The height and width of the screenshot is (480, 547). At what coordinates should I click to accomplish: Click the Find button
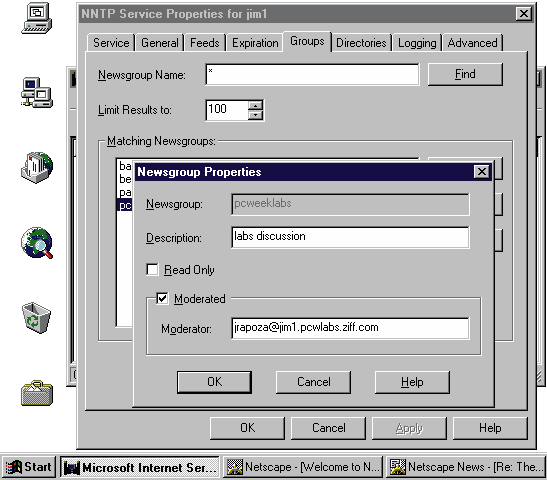pyautogui.click(x=465, y=74)
